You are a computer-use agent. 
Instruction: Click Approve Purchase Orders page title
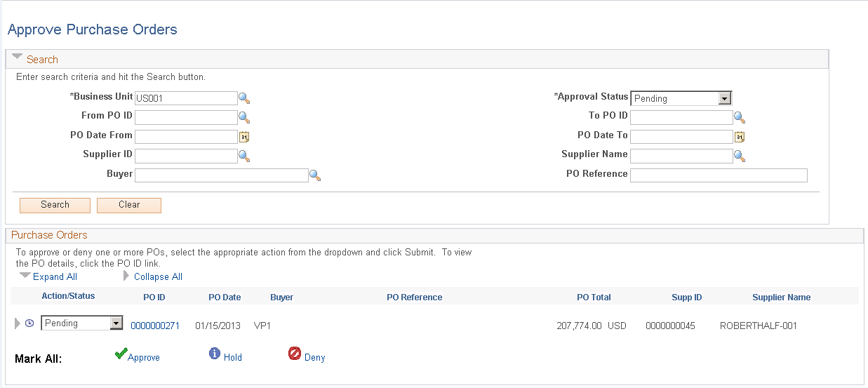click(x=92, y=29)
